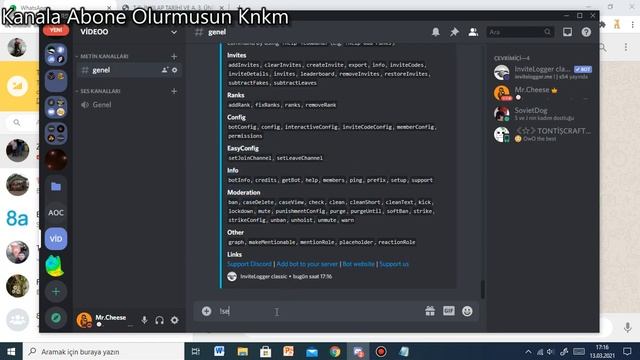Toggle microphone mute in user panel

(144, 320)
